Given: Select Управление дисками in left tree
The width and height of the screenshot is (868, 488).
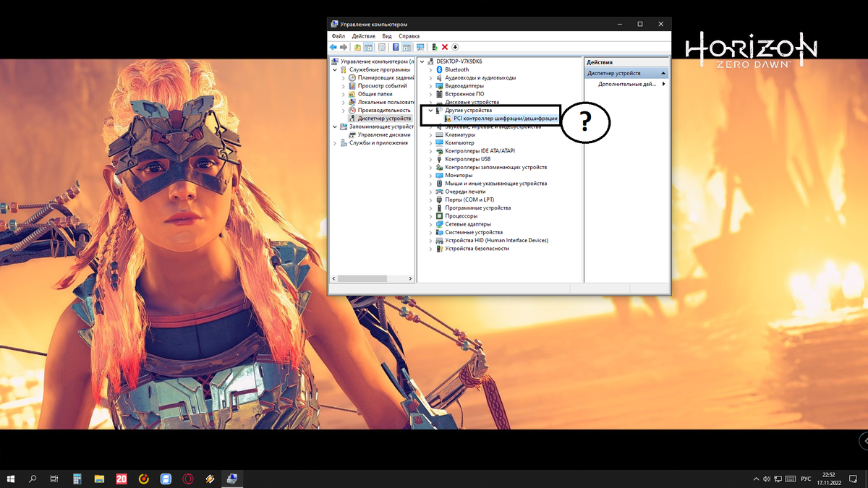Looking at the screenshot, I should tap(384, 134).
